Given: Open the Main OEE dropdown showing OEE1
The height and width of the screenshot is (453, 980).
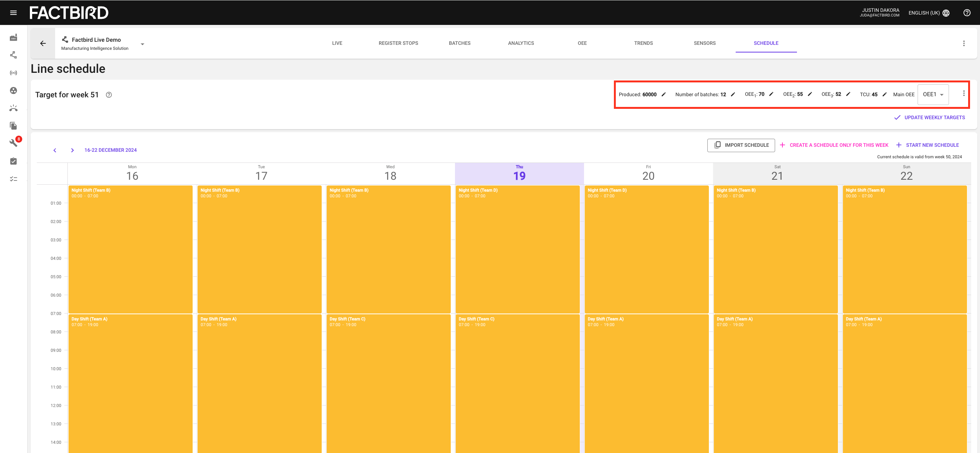Looking at the screenshot, I should pyautogui.click(x=933, y=94).
